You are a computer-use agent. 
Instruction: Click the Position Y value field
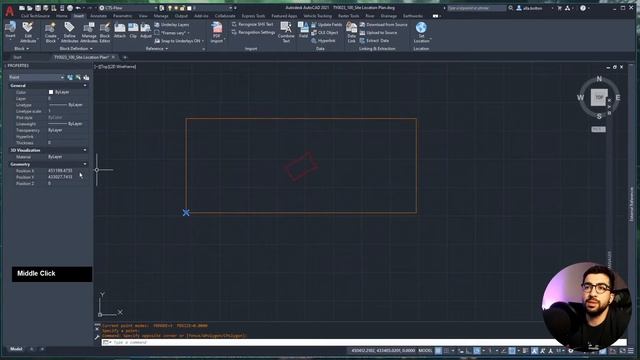(67, 177)
